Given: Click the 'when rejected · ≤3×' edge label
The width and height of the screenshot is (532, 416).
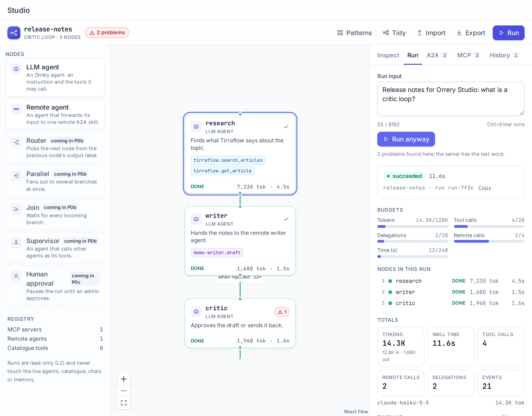Looking at the screenshot, I should tap(240, 277).
